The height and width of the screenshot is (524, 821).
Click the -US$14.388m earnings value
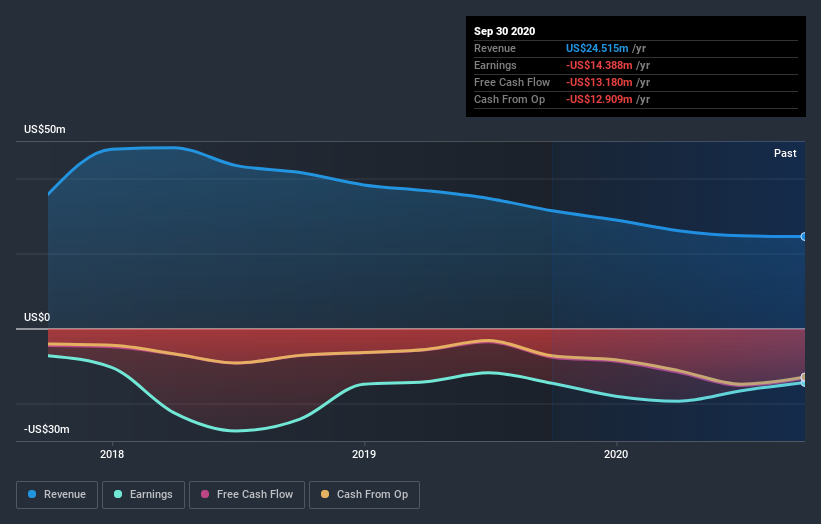599,65
